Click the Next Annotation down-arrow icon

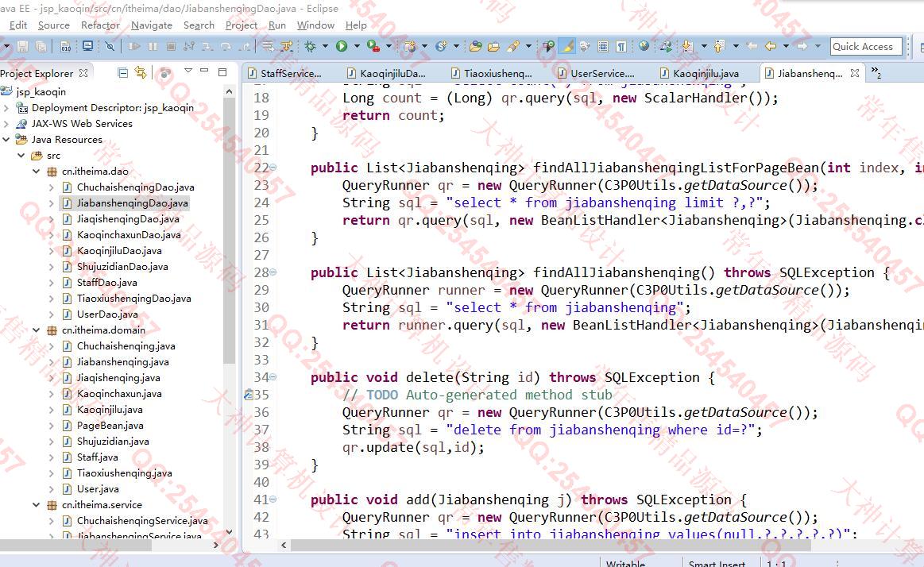687,46
